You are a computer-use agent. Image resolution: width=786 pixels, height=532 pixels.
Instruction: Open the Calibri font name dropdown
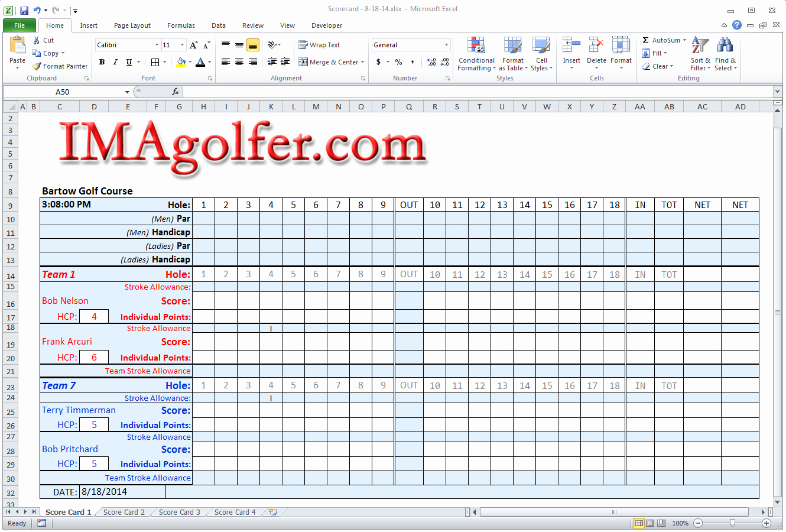click(x=157, y=45)
